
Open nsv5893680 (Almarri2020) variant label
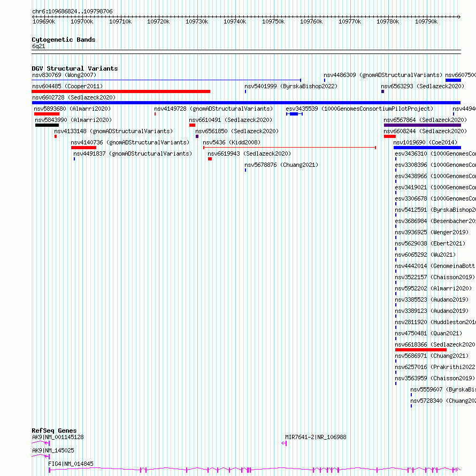[72, 109]
